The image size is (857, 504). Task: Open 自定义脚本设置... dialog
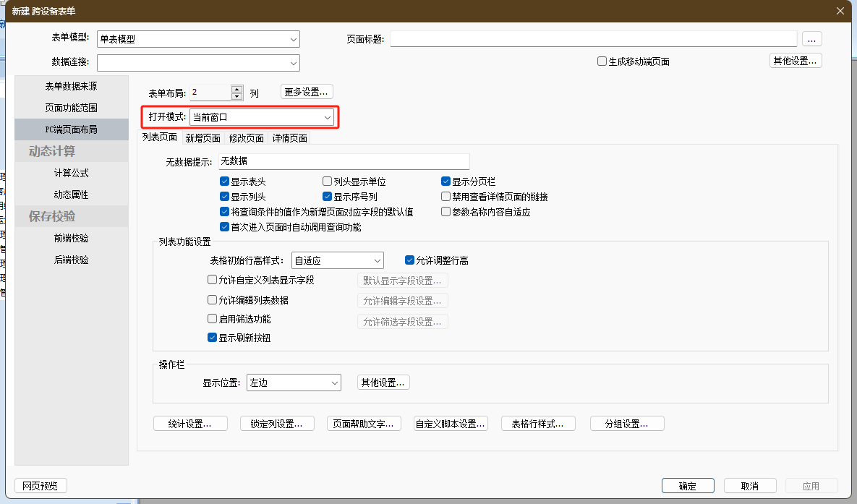point(451,424)
